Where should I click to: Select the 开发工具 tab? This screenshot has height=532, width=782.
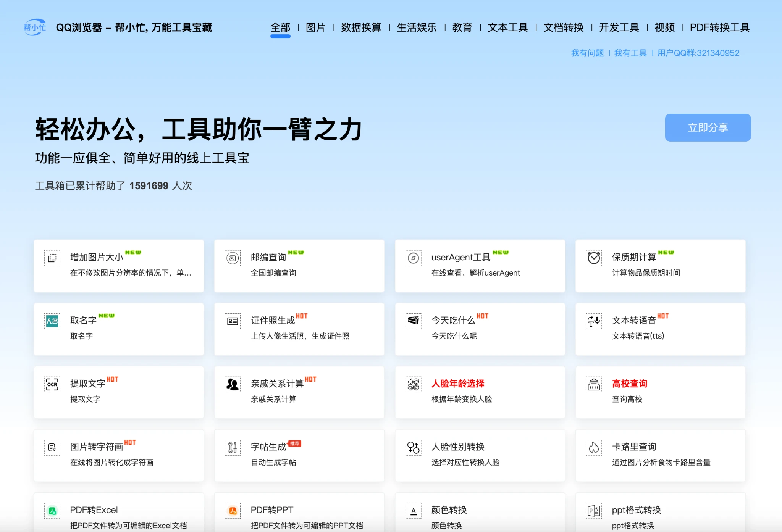(619, 27)
